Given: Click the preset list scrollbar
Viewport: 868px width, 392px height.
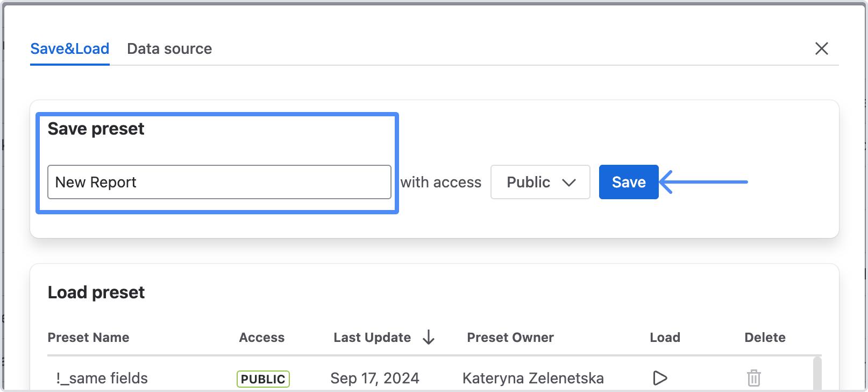Looking at the screenshot, I should click(x=817, y=373).
